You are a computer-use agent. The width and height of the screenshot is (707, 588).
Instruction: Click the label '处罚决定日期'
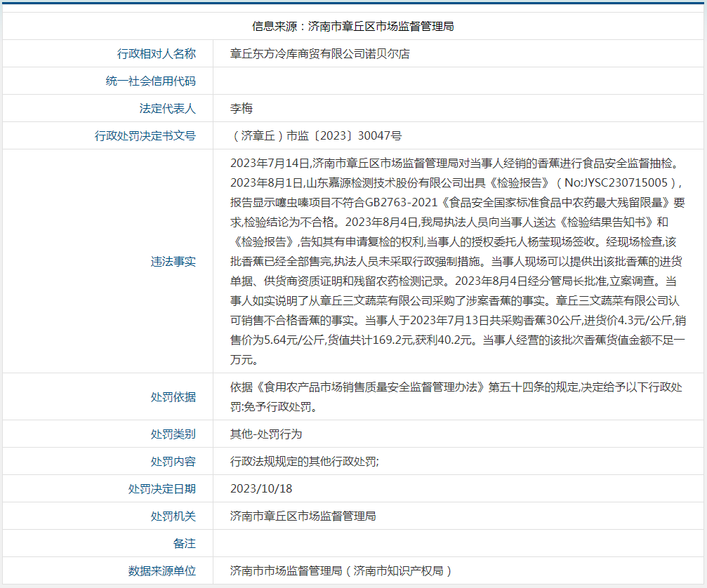click(162, 489)
